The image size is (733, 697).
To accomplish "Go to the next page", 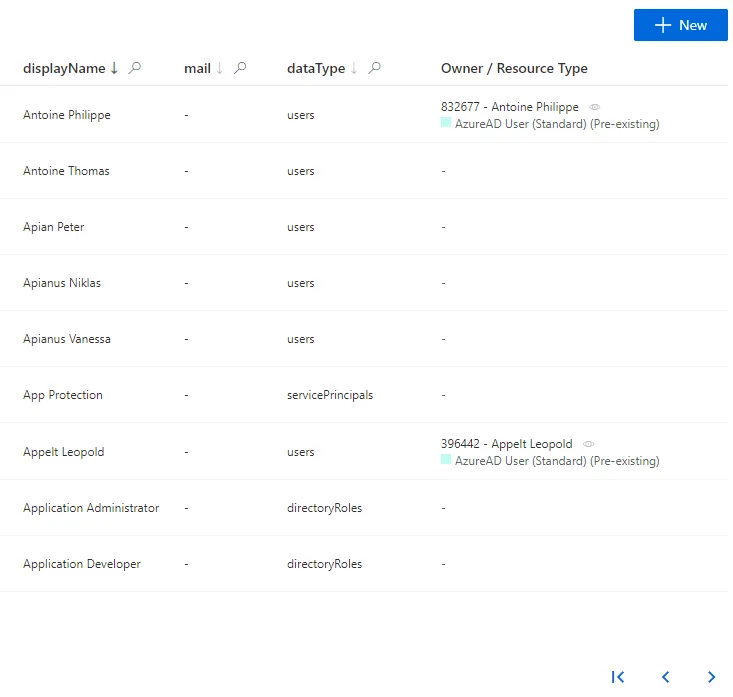I will pos(711,677).
